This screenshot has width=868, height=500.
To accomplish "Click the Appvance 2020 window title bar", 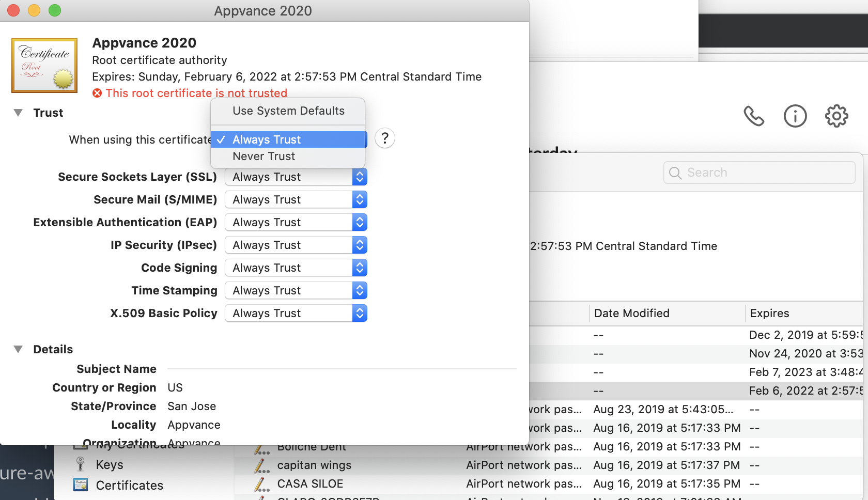I will (265, 10).
